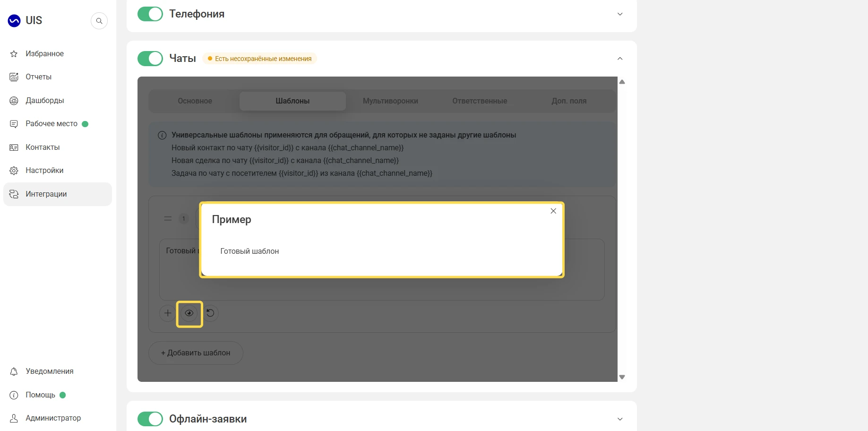Expand the Офлайн-заявки section chevron
The image size is (868, 431).
pyautogui.click(x=620, y=419)
